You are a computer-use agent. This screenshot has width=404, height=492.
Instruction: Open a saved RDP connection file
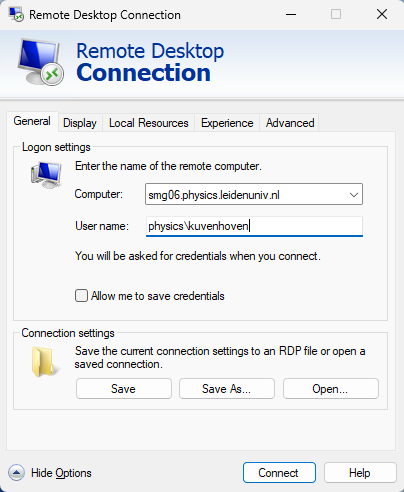(331, 389)
